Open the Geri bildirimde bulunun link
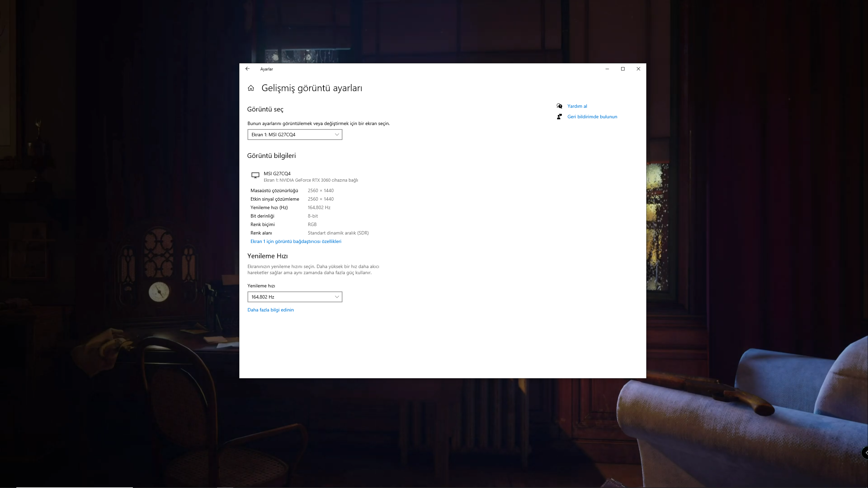 [x=592, y=117]
